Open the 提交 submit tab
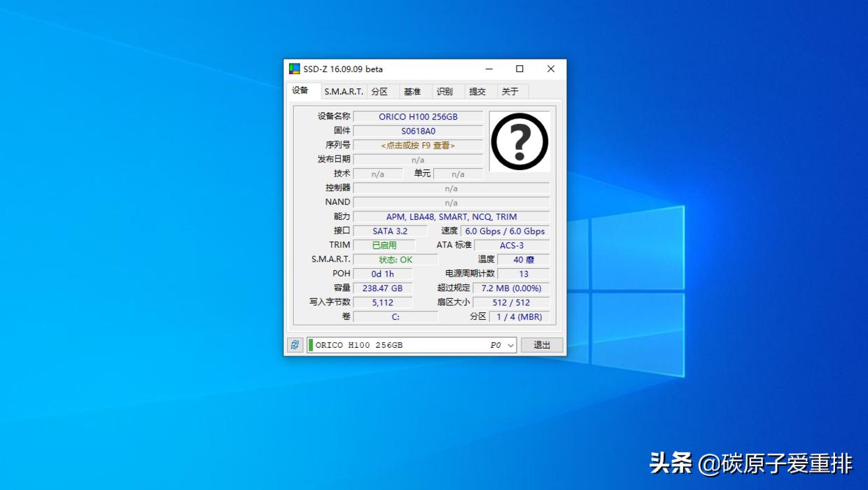Image resolution: width=868 pixels, height=490 pixels. point(479,91)
